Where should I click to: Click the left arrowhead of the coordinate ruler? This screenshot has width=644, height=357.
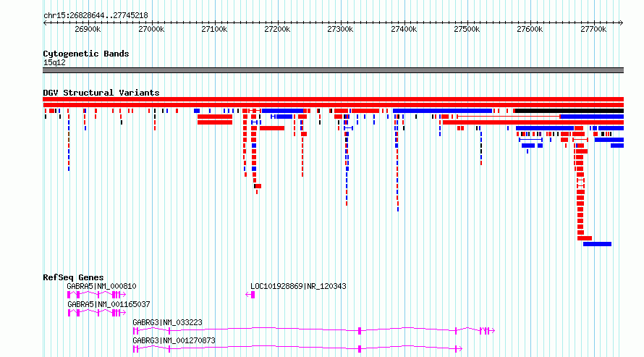tap(45, 22)
